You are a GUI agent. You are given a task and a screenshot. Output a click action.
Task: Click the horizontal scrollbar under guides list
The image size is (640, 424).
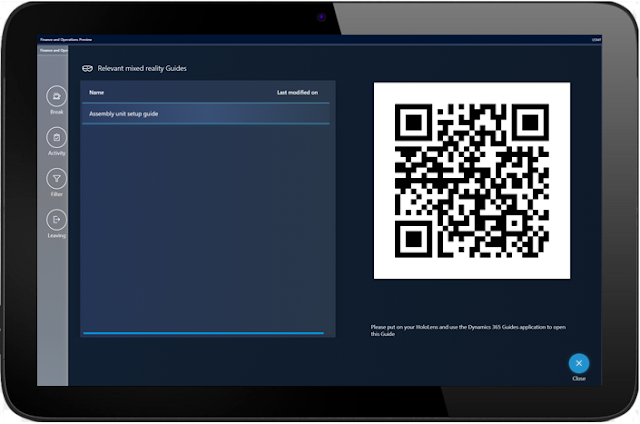203,333
